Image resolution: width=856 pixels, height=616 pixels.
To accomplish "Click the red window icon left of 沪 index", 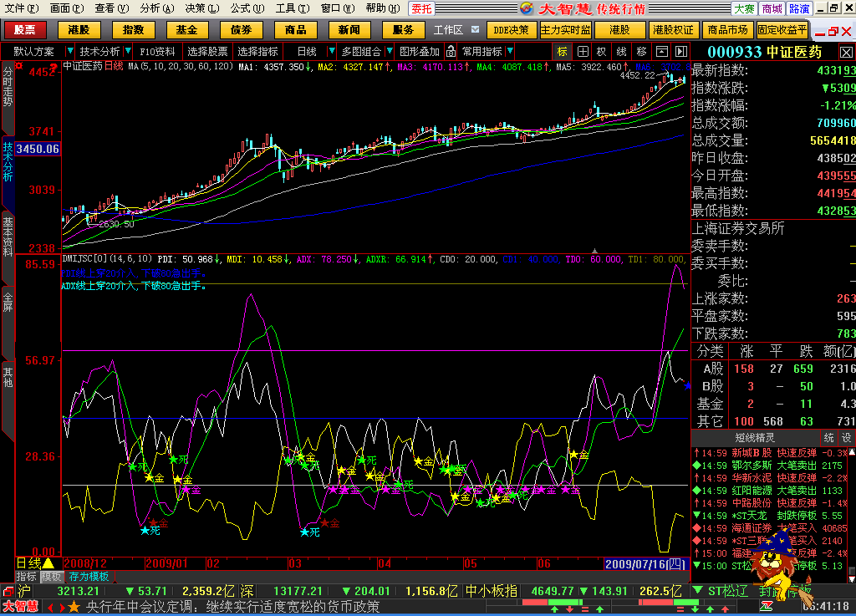I will [8, 591].
